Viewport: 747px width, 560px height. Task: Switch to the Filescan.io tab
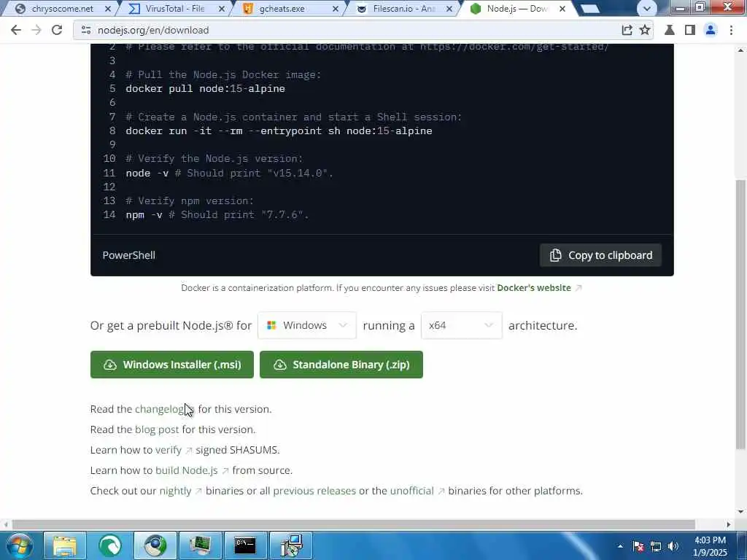(x=403, y=9)
